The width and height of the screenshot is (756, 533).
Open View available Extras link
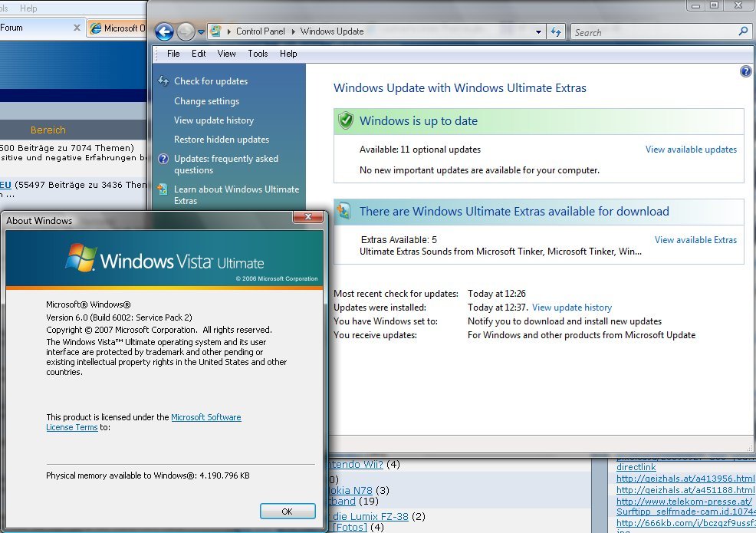pyautogui.click(x=695, y=240)
